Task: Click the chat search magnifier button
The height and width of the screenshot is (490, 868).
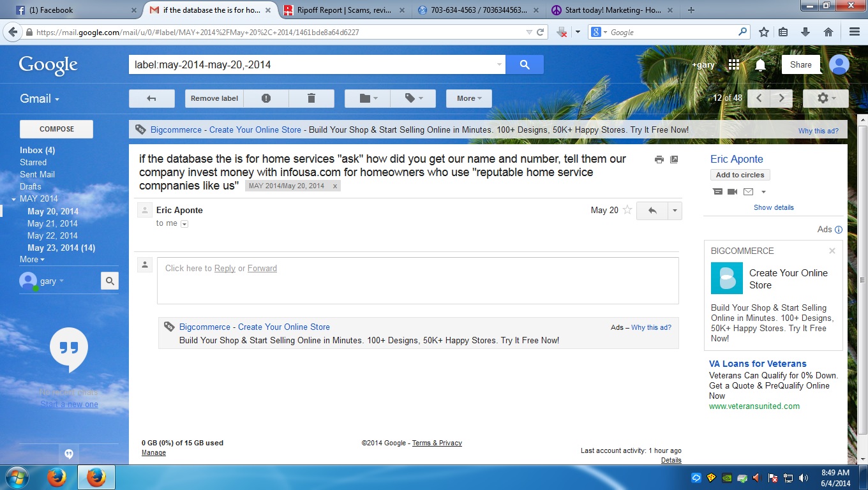Action: click(x=110, y=281)
